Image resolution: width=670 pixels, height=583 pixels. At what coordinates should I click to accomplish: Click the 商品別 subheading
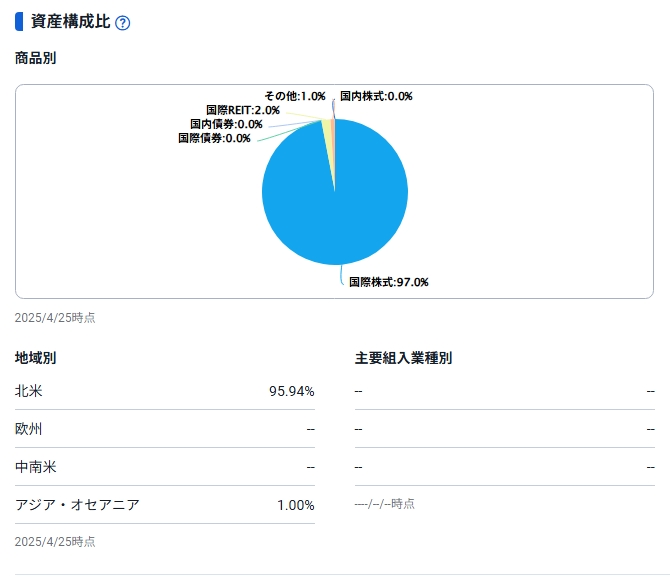35,58
